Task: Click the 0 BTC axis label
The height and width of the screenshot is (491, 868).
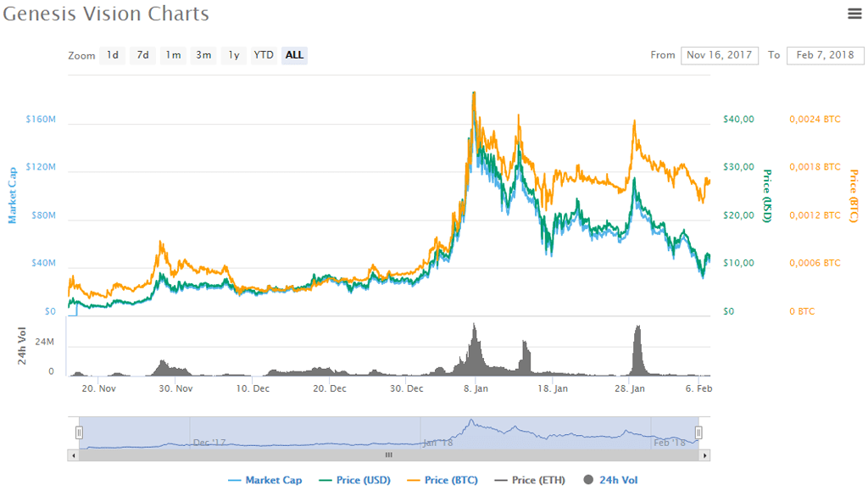Action: [x=802, y=311]
